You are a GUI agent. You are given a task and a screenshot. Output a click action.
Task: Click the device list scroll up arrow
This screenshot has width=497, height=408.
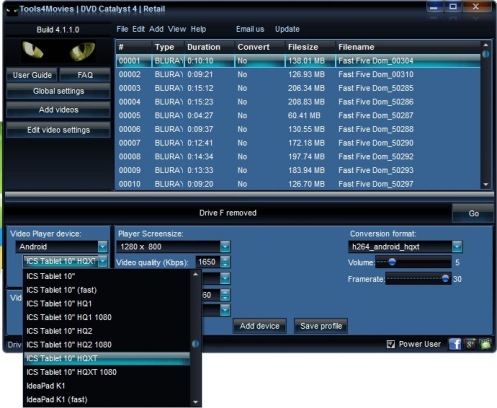(196, 274)
